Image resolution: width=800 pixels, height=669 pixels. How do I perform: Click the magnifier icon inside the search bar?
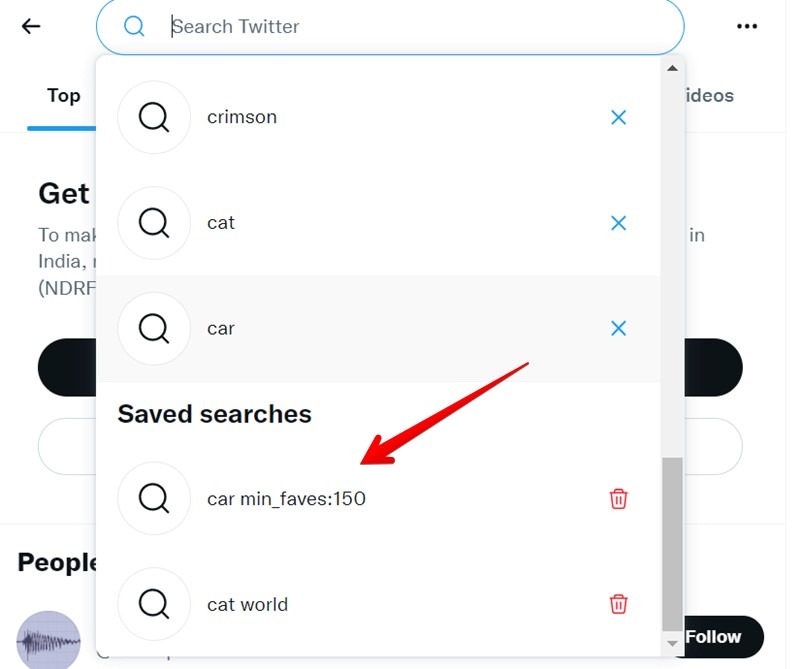coord(134,26)
